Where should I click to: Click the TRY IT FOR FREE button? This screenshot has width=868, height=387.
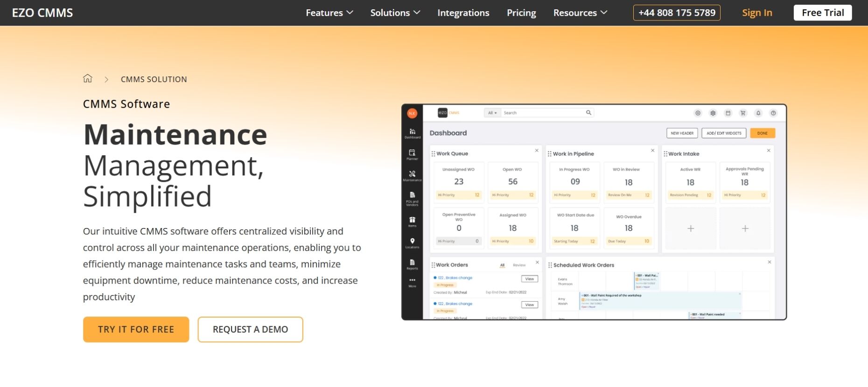136,329
